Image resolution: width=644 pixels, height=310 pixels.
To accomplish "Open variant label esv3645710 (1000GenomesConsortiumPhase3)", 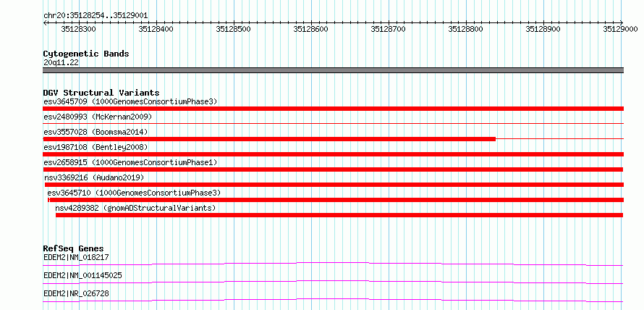I will (x=134, y=193).
